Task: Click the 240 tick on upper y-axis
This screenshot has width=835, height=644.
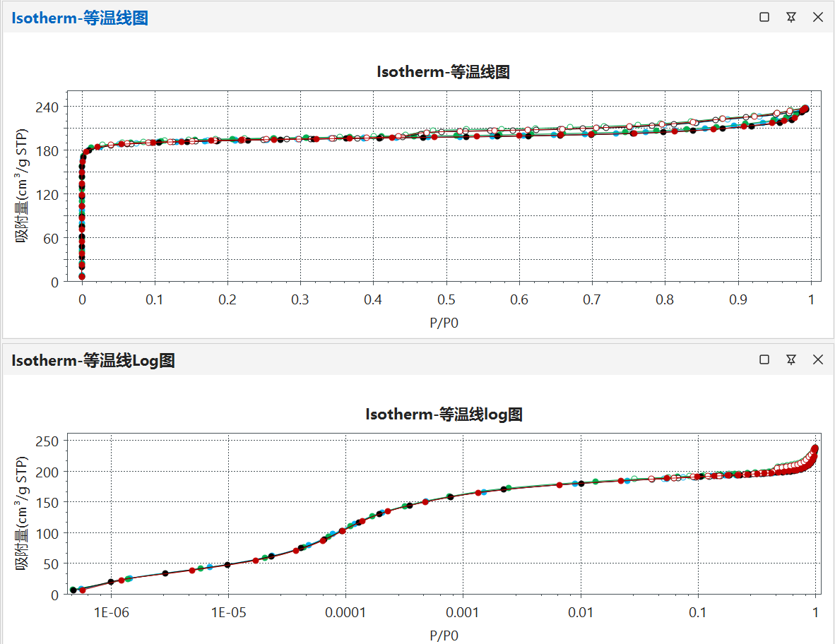Action: tap(47, 107)
